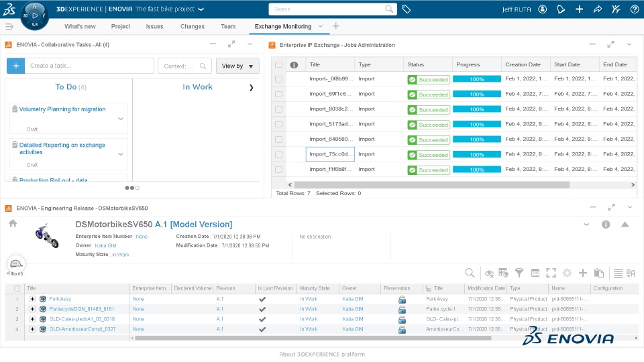Screen dimensions: 644x362
Task: Click the plus add icon in top bar
Action: [579, 9]
